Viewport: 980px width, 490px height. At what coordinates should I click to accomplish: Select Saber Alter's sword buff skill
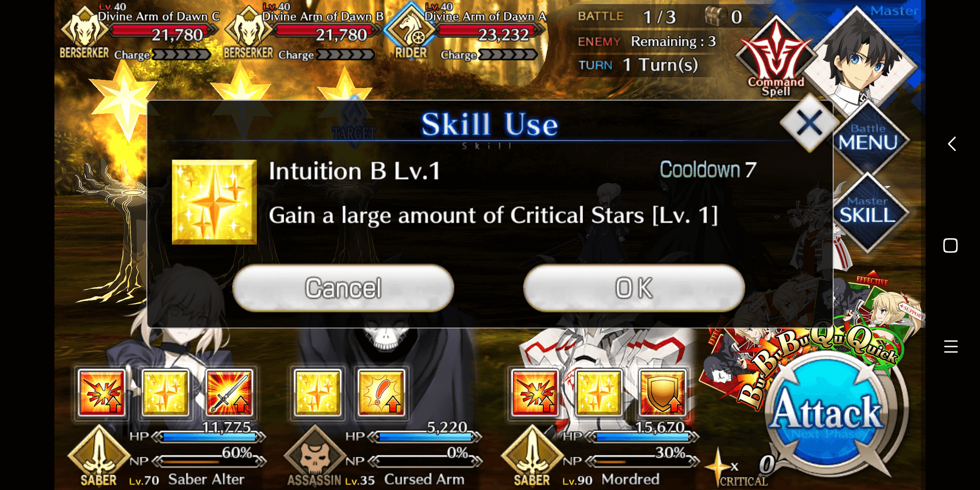click(x=229, y=393)
